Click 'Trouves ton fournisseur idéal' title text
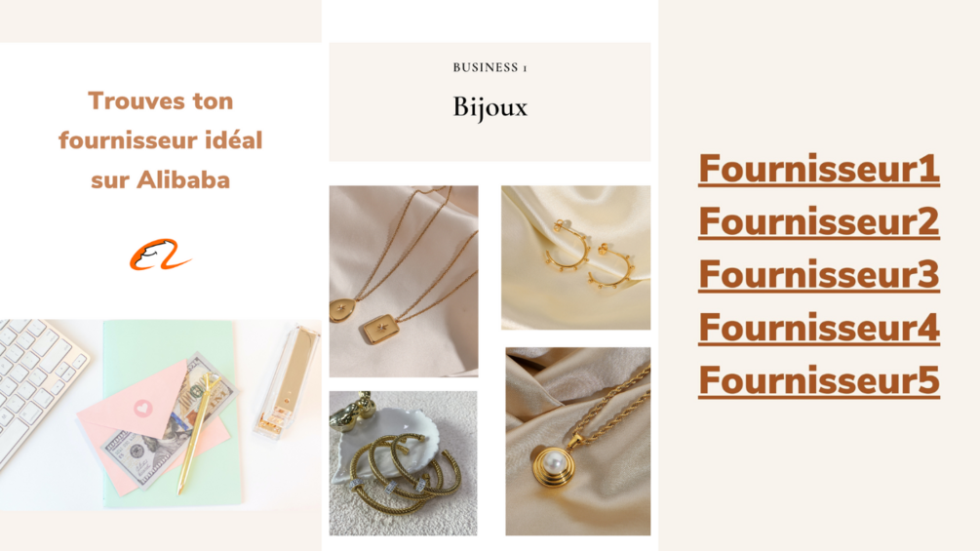 [x=161, y=121]
